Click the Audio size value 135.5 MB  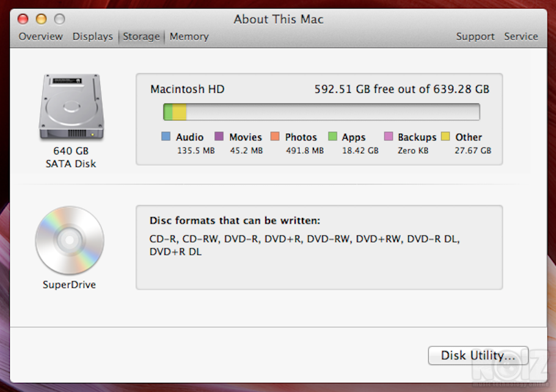[x=196, y=151]
